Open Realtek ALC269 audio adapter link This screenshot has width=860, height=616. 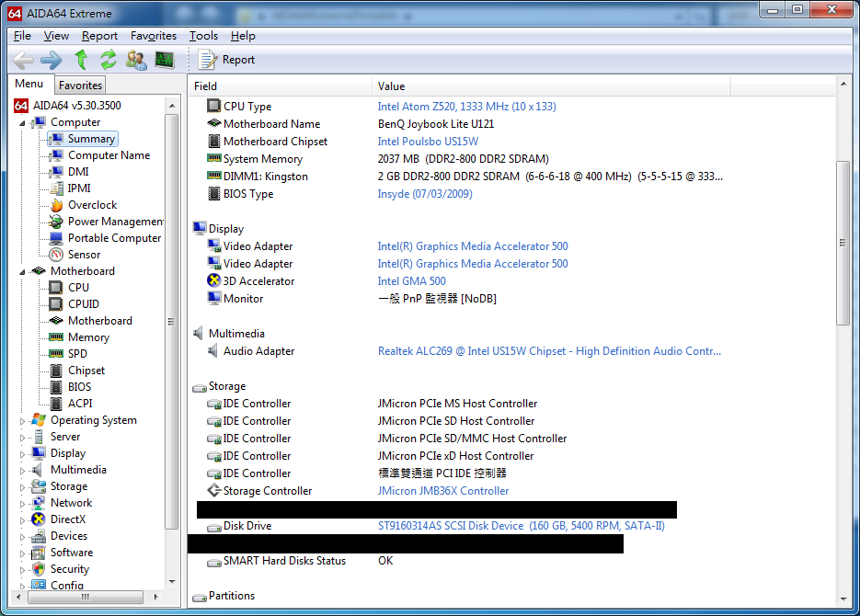(x=549, y=351)
